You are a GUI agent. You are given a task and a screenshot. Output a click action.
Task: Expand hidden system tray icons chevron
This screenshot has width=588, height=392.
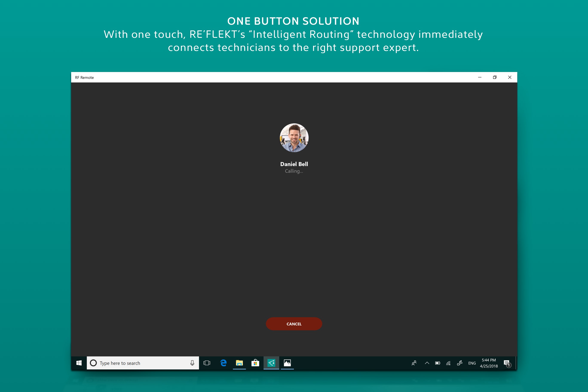[427, 363]
